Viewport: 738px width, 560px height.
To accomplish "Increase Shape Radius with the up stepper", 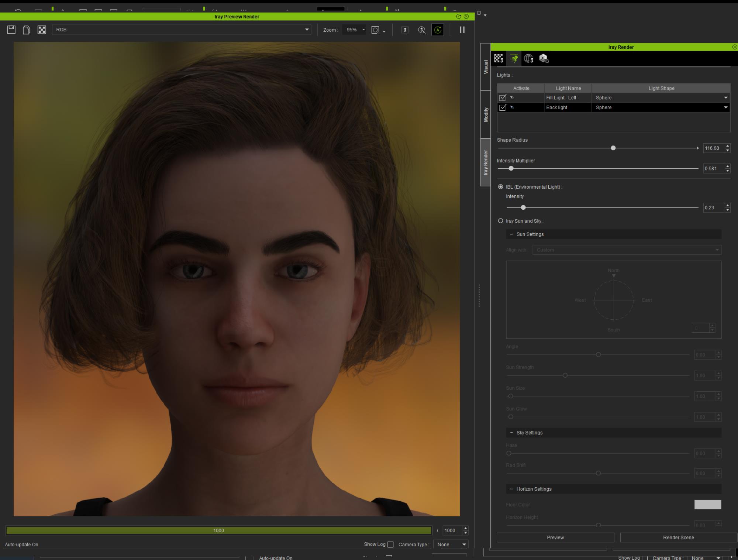I will click(727, 146).
